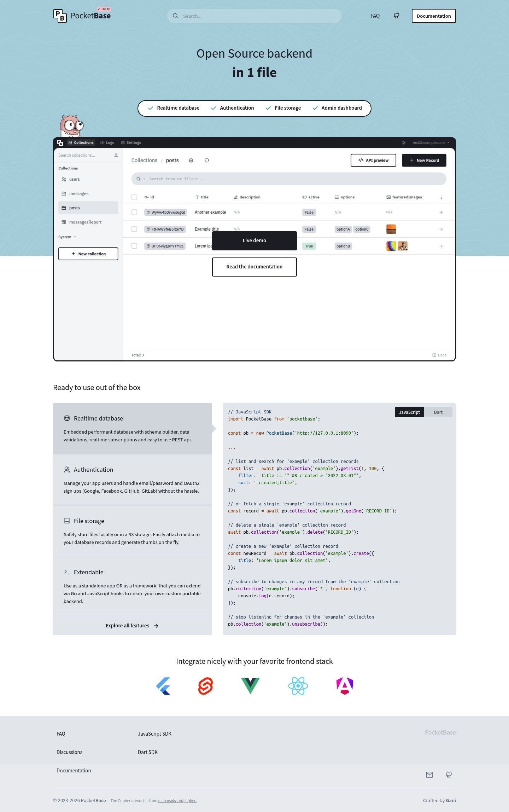
Task: Click the Vue logo
Action: (250, 686)
